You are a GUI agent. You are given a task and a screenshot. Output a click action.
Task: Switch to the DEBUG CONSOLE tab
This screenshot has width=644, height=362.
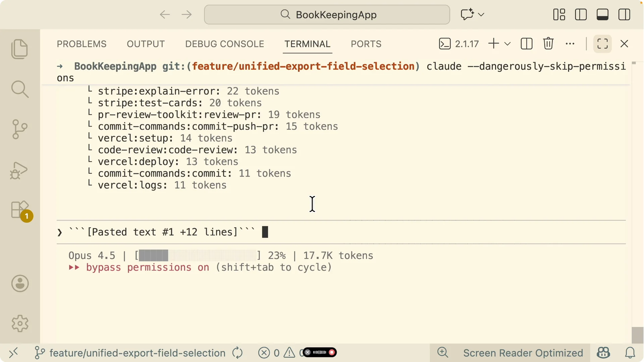225,44
